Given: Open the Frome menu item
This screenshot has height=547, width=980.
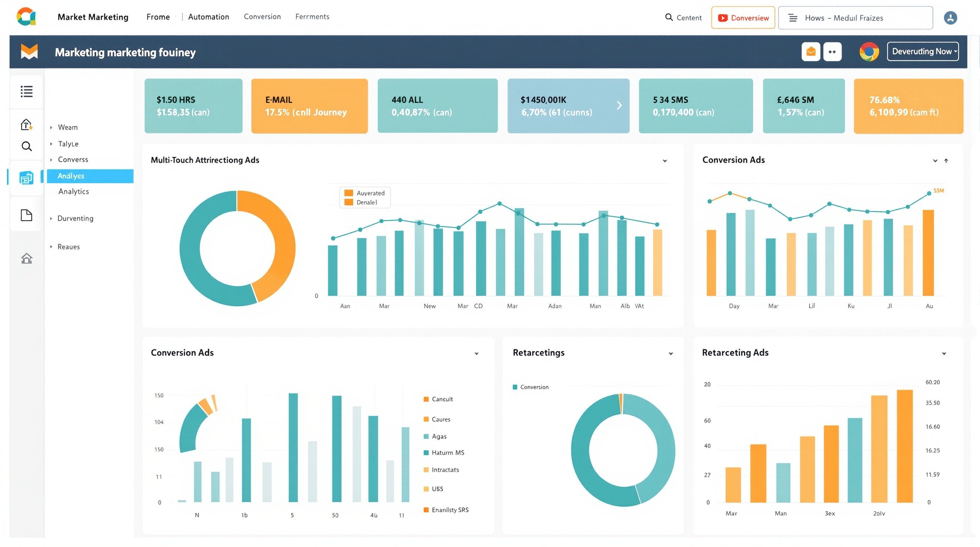Looking at the screenshot, I should (158, 17).
